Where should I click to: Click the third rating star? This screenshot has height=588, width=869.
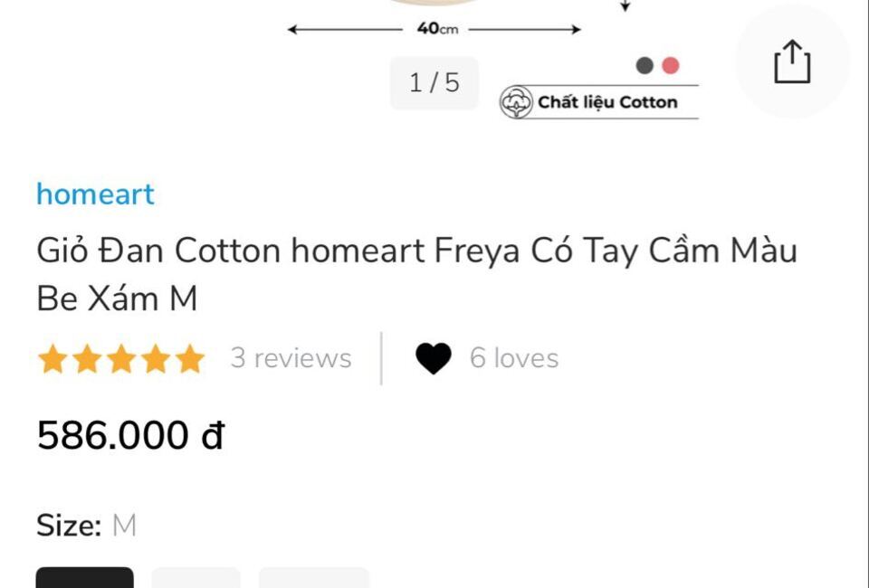121,358
